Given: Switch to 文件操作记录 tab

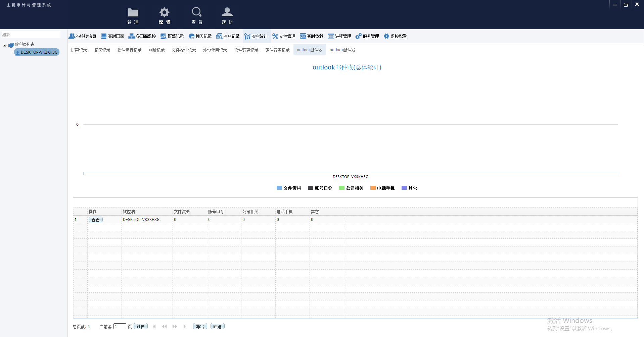Looking at the screenshot, I should (184, 50).
